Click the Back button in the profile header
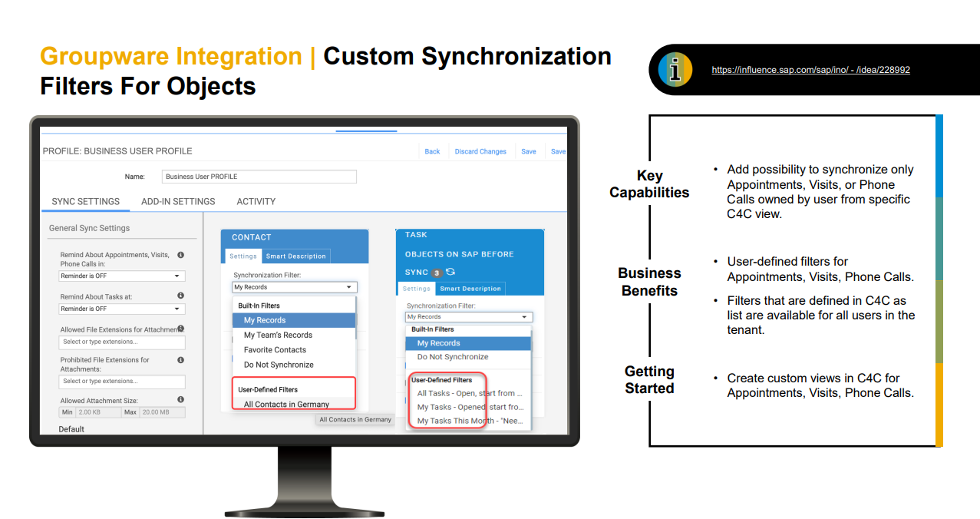980x519 pixels. [432, 151]
